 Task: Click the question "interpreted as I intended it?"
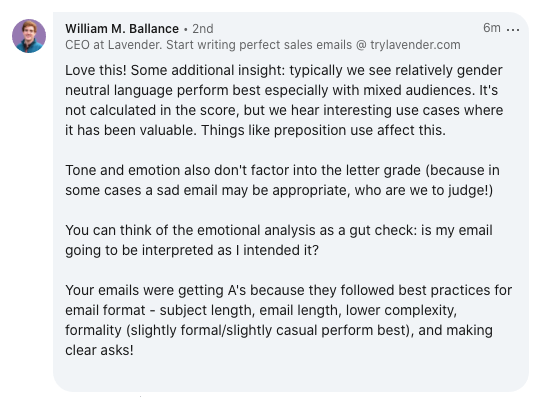[x=230, y=250]
